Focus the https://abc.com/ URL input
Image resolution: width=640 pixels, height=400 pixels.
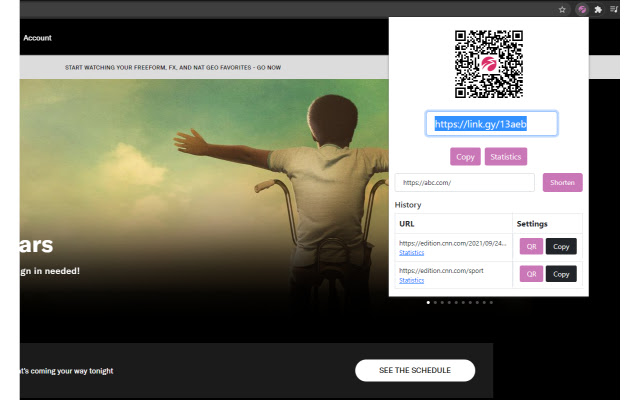(x=464, y=182)
